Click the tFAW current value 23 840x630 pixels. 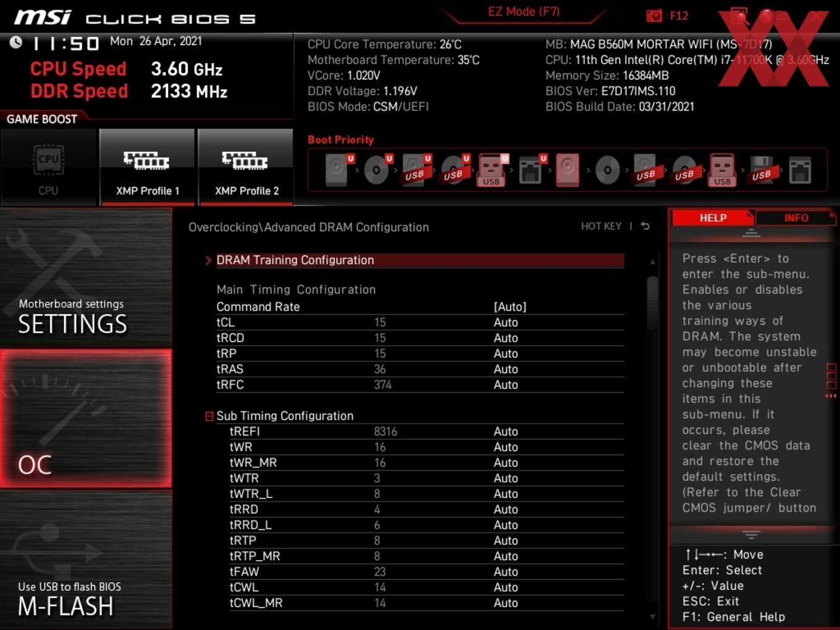click(380, 572)
